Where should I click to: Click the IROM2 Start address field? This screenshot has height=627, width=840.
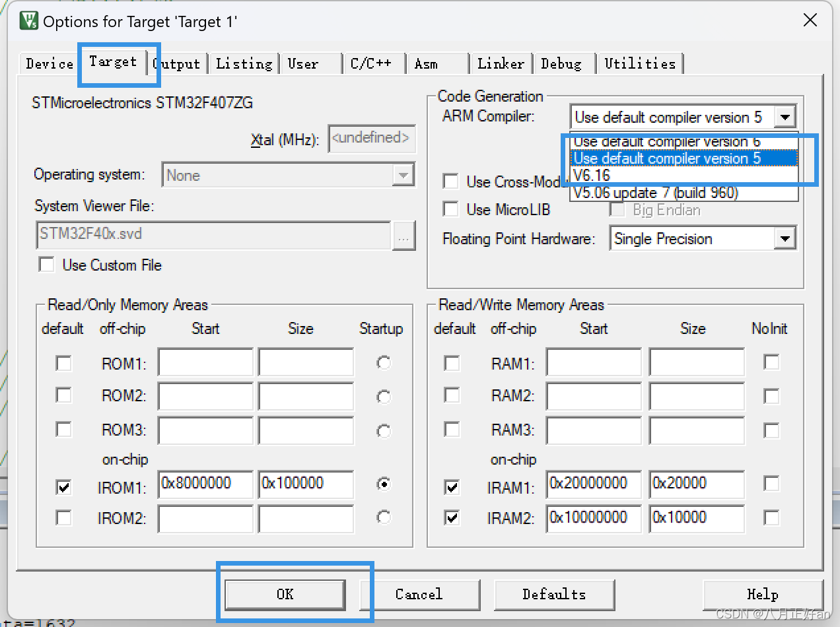(x=205, y=519)
